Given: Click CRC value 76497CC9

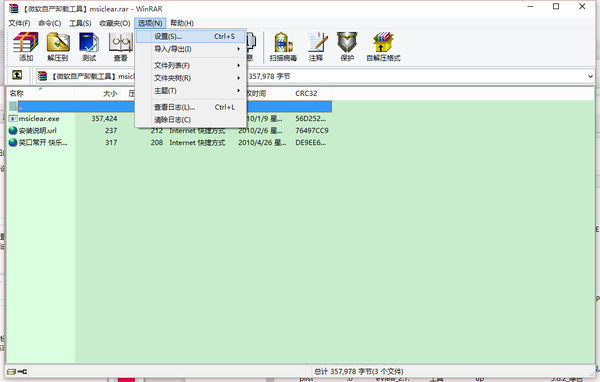Looking at the screenshot, I should click(x=312, y=131).
